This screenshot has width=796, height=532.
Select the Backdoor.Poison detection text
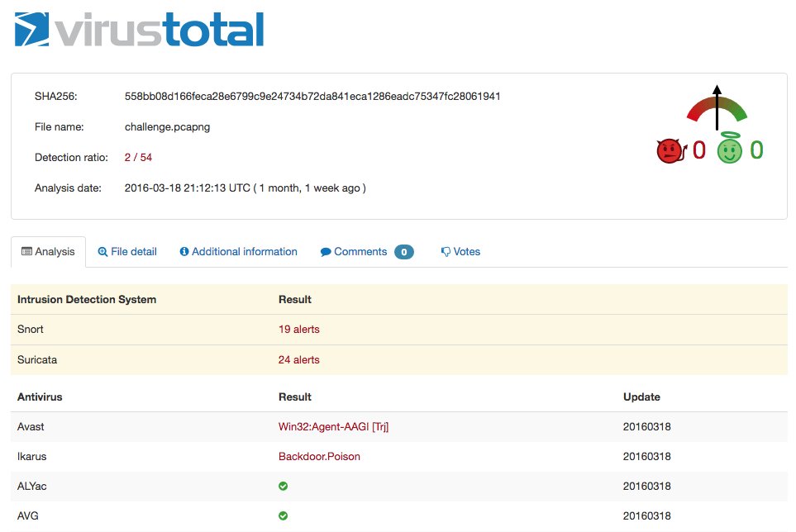(319, 457)
